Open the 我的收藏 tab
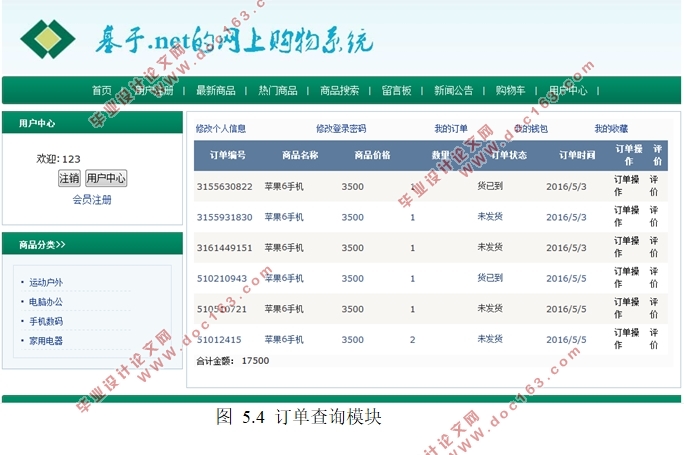684x455 pixels. click(x=611, y=129)
